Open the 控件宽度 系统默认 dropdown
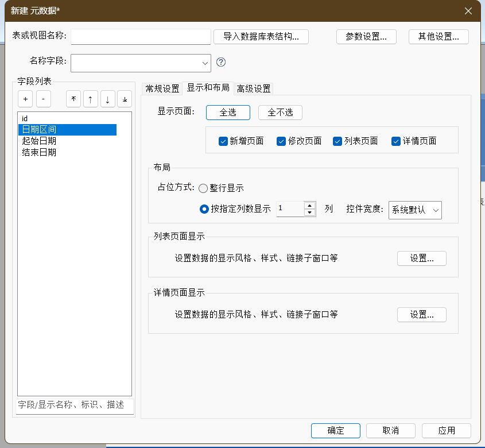Screen dimensions: 485x448 415,210
